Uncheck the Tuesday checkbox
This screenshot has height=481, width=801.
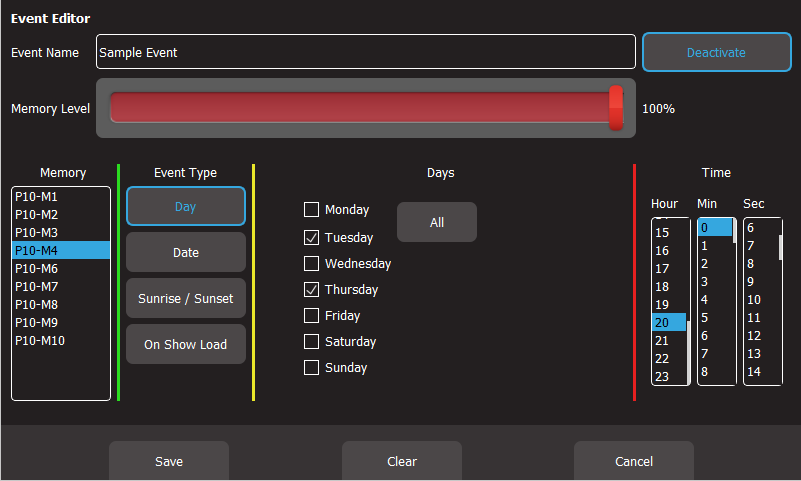tap(312, 238)
